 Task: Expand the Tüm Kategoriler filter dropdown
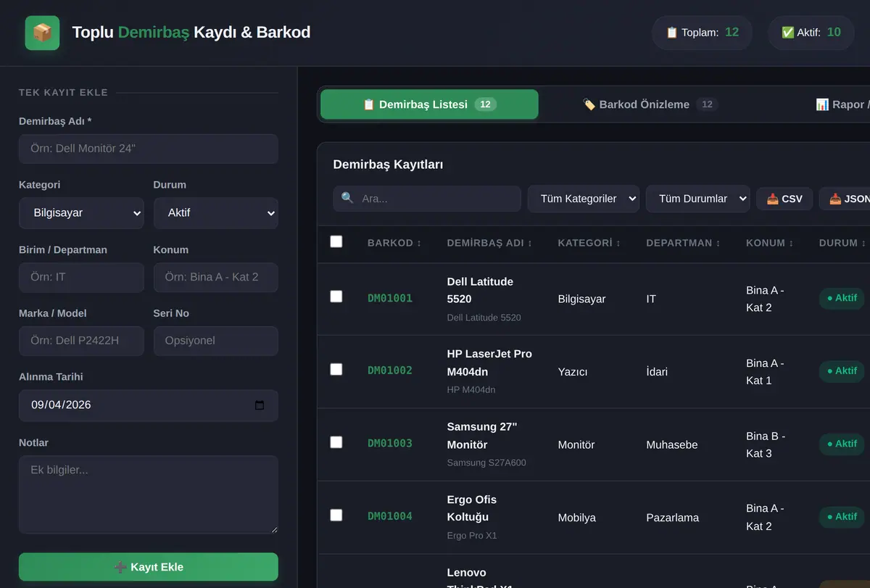[x=584, y=199]
